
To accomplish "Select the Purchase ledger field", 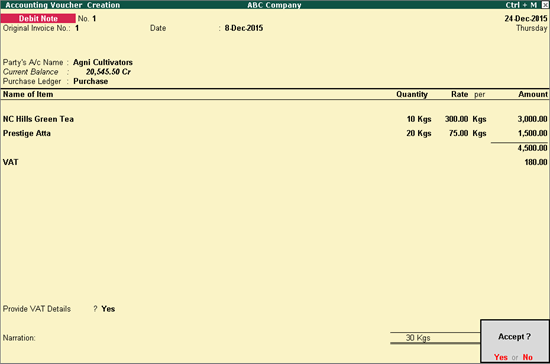I will point(90,81).
